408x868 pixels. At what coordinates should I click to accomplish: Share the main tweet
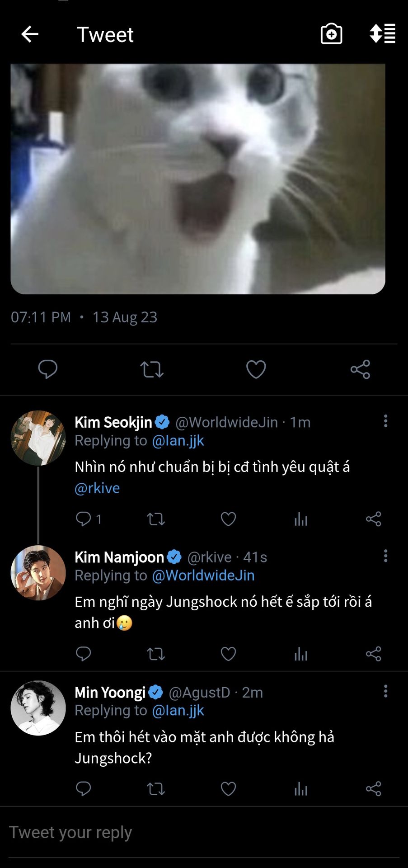click(360, 369)
